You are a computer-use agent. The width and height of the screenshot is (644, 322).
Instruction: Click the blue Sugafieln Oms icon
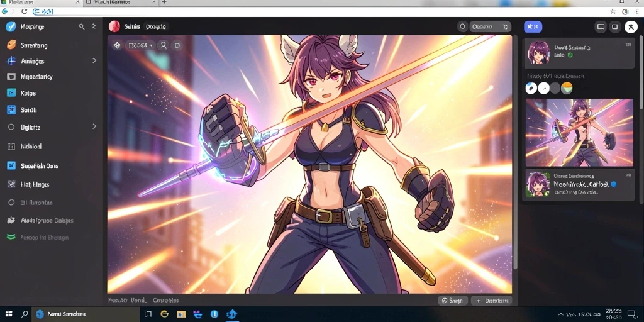[x=11, y=165]
